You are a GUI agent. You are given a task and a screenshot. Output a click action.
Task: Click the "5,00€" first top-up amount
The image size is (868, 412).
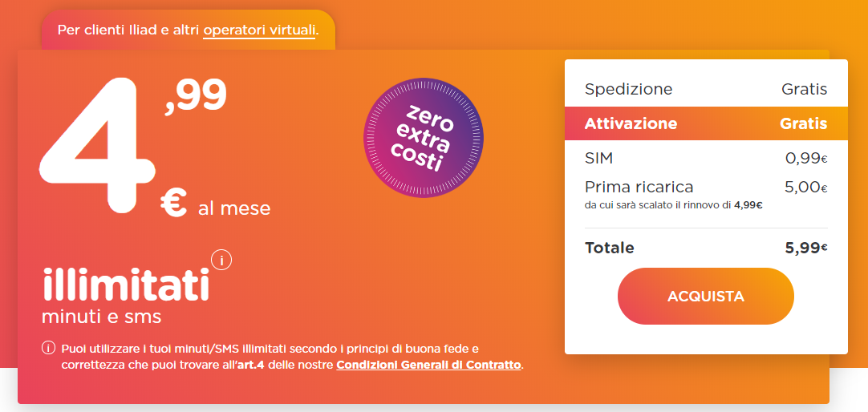tap(805, 187)
